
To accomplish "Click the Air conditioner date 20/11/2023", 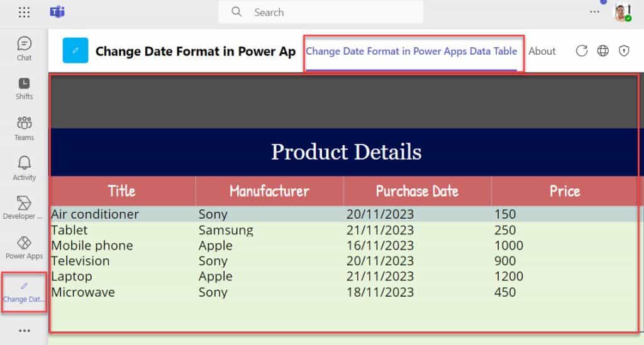I will coord(380,214).
